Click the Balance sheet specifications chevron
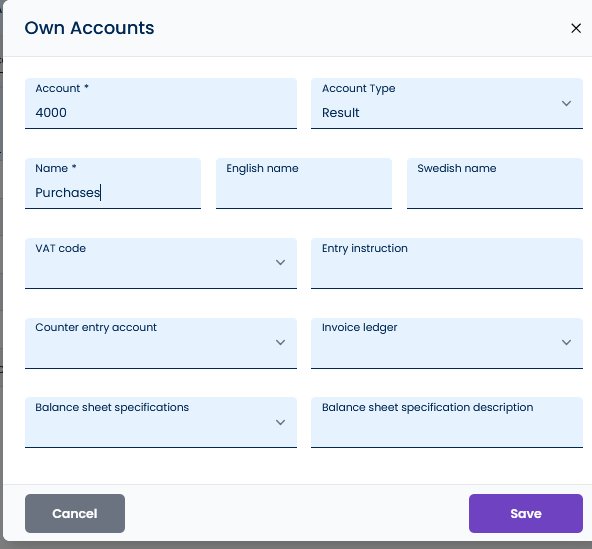This screenshot has width=592, height=549. tap(280, 422)
